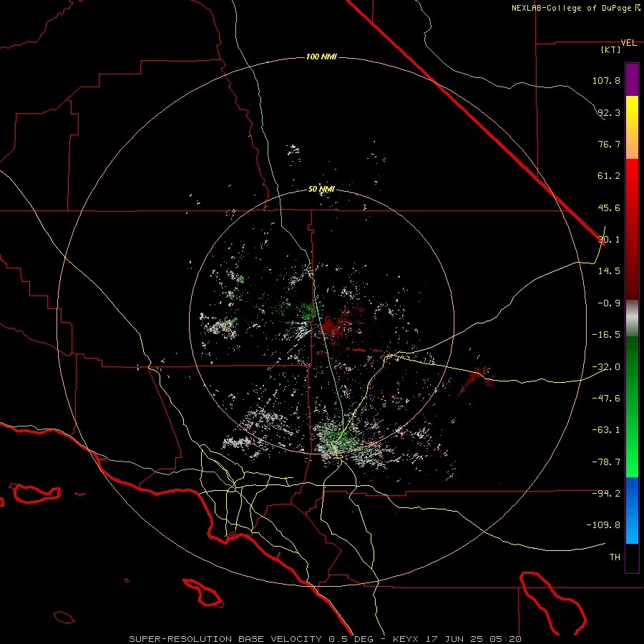The image size is (644, 644).
Task: Click the 50 NMI range ring label
Action: tap(321, 190)
